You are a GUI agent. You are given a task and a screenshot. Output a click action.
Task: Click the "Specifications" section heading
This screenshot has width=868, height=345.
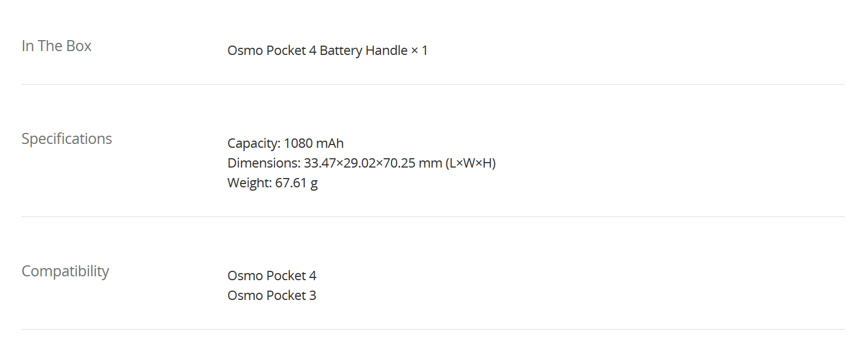tap(66, 139)
